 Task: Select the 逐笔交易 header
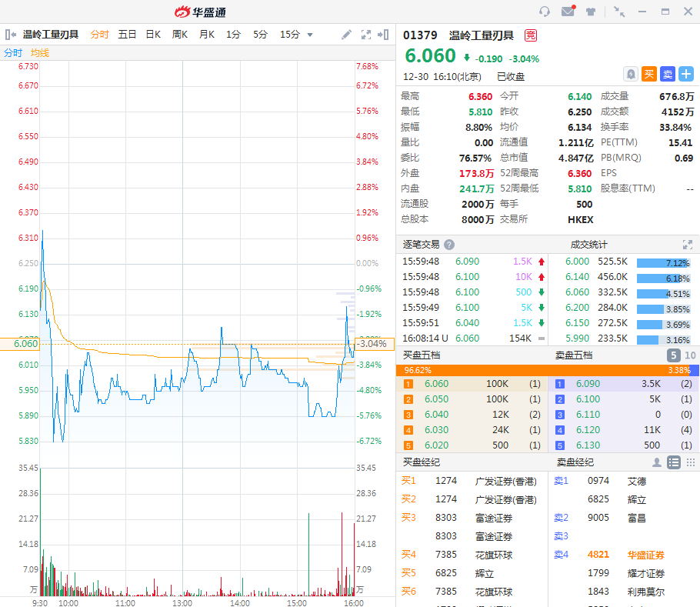tap(421, 245)
